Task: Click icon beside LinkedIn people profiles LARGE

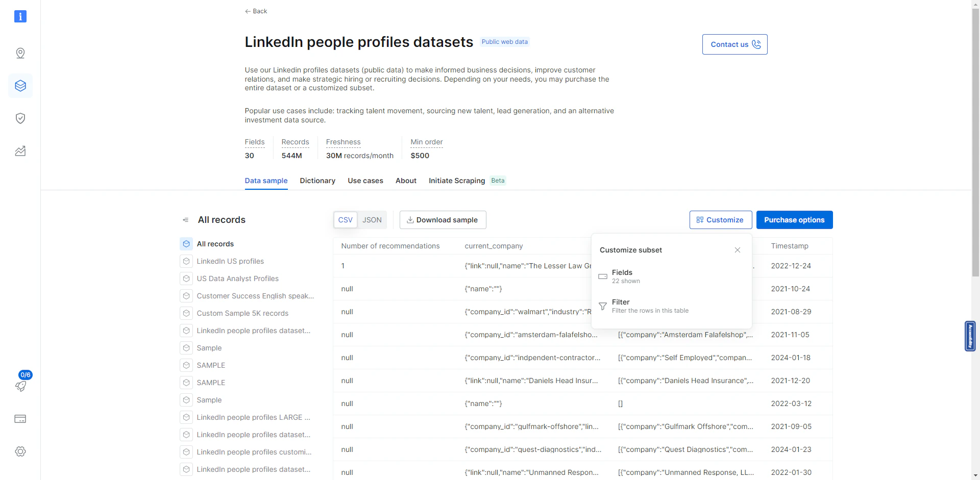Action: pyautogui.click(x=186, y=417)
